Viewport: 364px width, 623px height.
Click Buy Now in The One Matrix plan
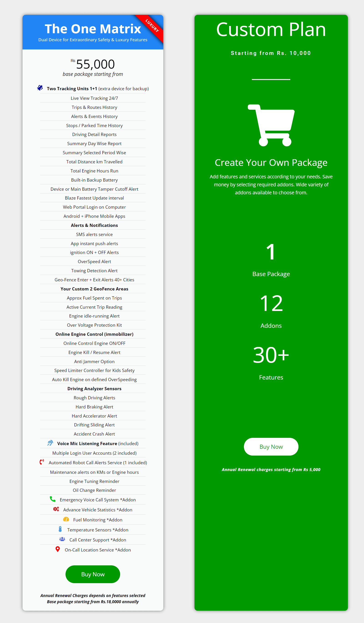coord(93,574)
